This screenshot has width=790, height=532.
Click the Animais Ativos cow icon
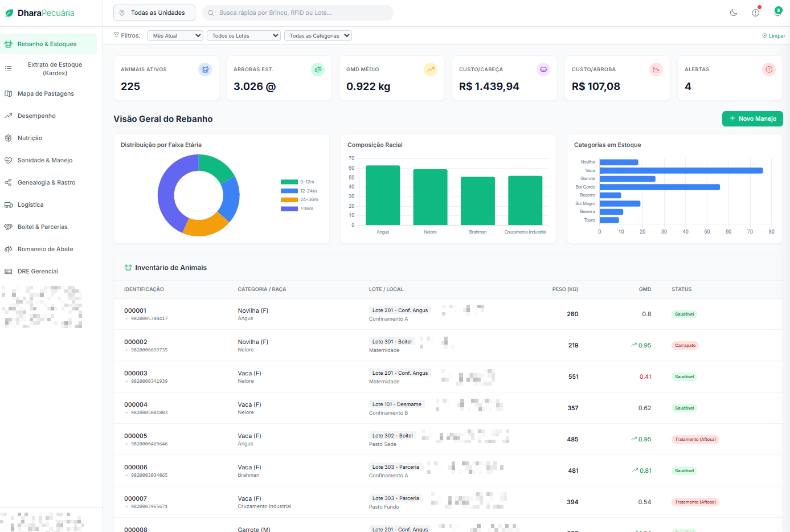(205, 69)
